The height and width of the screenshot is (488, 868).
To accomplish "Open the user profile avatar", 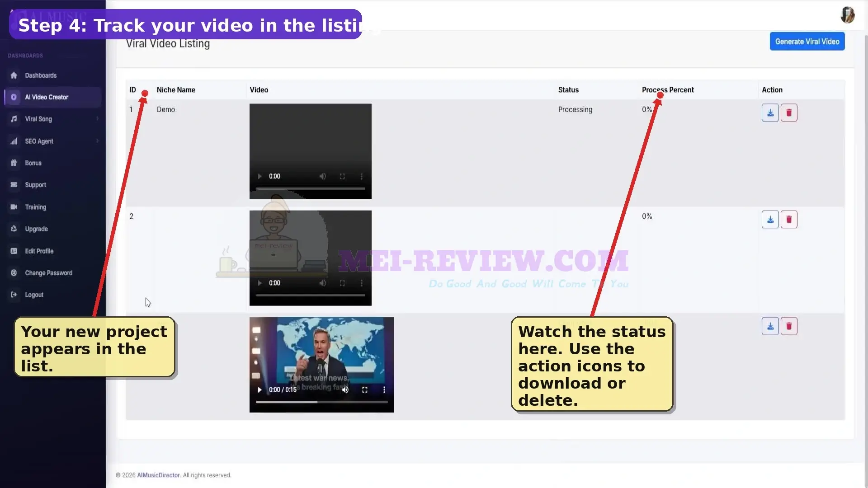I will click(847, 15).
